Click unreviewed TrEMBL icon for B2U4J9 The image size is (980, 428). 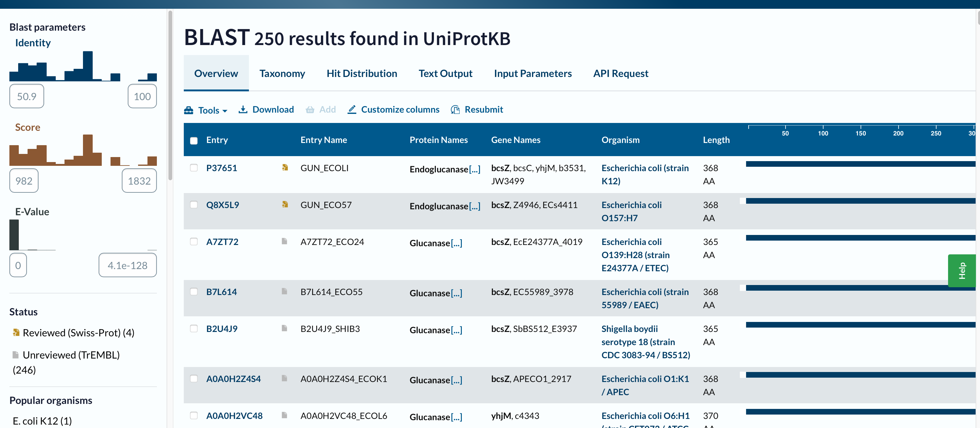[x=284, y=328]
